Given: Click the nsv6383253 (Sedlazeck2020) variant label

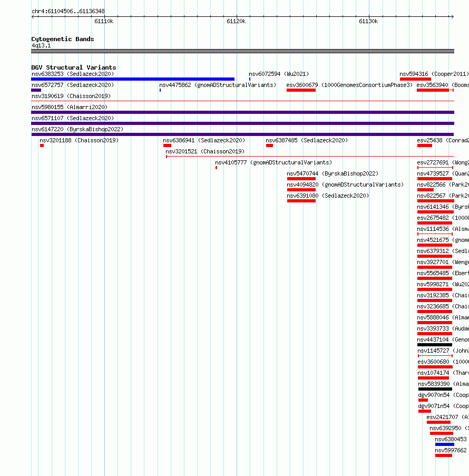Looking at the screenshot, I should tap(73, 74).
